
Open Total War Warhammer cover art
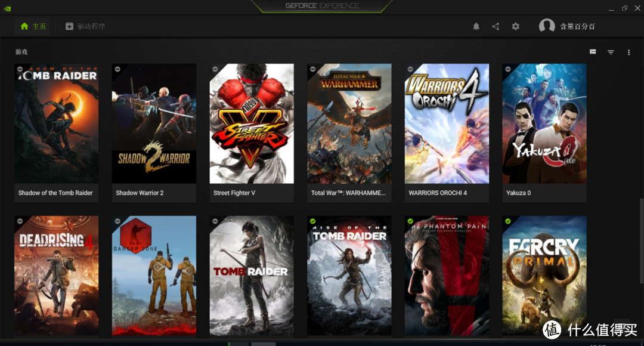[349, 123]
